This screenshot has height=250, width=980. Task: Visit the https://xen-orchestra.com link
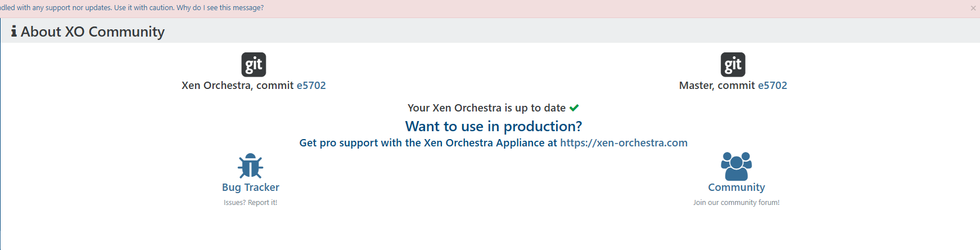click(624, 143)
